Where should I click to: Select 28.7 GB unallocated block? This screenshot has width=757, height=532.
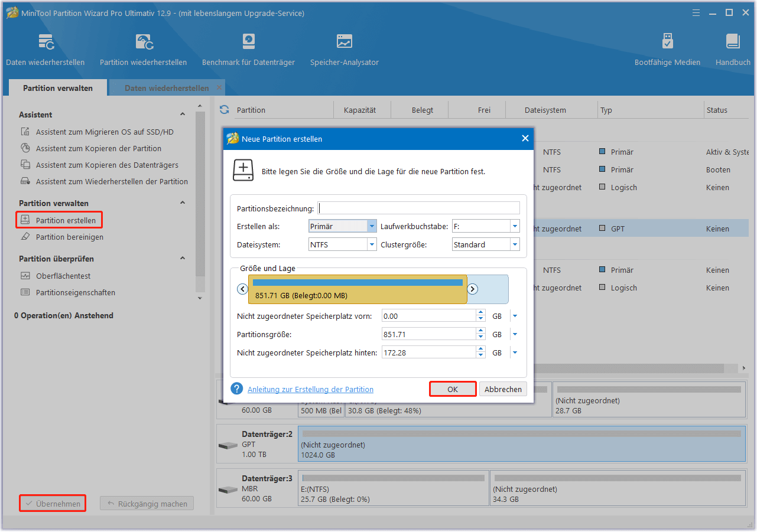(649, 399)
